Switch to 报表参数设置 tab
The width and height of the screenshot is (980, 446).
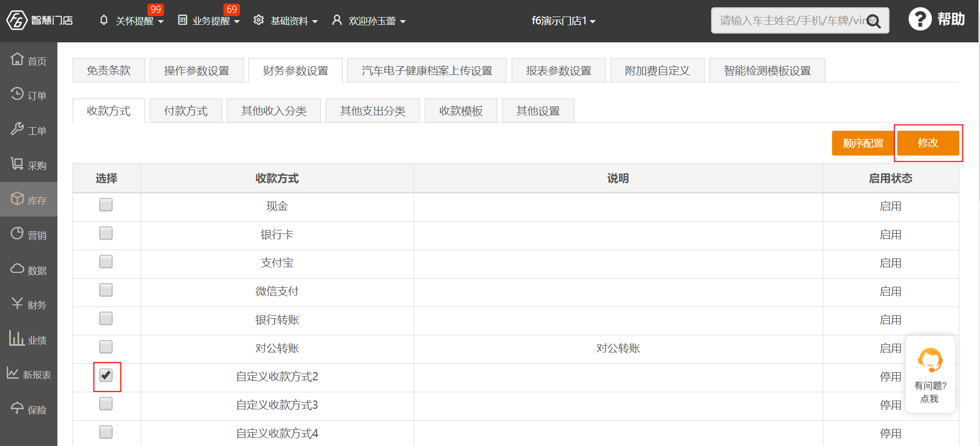coord(559,70)
